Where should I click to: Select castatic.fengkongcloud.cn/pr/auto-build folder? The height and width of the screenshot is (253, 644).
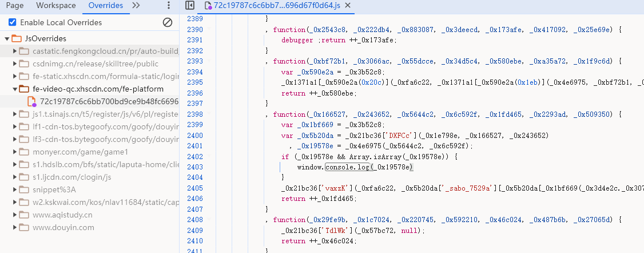click(106, 51)
